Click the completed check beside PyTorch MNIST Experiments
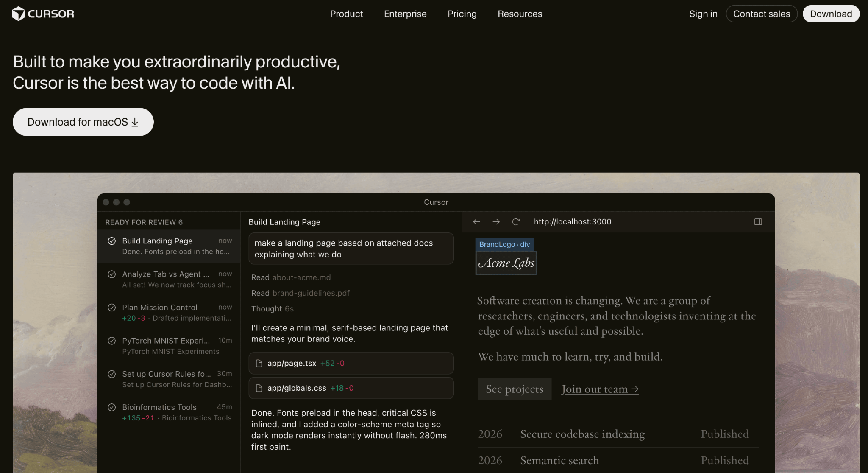Viewport: 868px width, 473px height. 112,341
